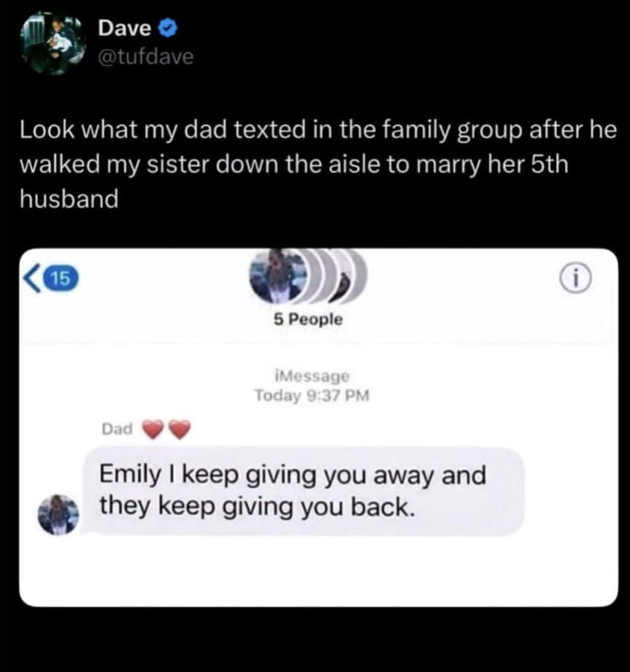Open the group info (i) icon
Viewport: 630px width, 672px height.
(x=576, y=278)
